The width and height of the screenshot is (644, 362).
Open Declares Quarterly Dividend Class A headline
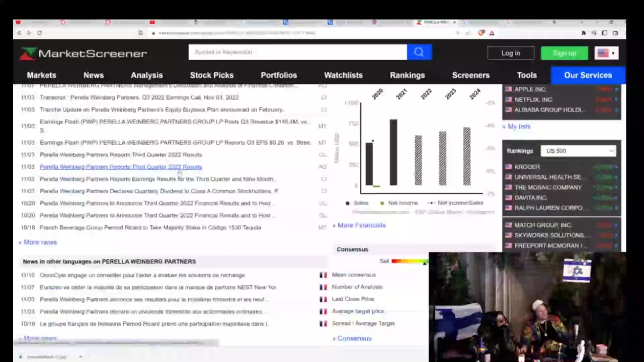pos(159,191)
